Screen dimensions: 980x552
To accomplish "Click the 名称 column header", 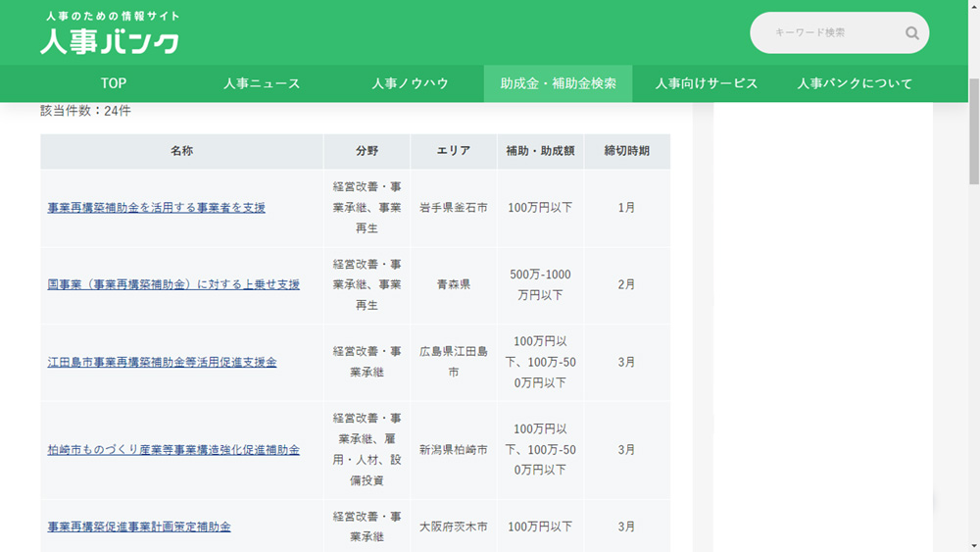I will (x=181, y=151).
